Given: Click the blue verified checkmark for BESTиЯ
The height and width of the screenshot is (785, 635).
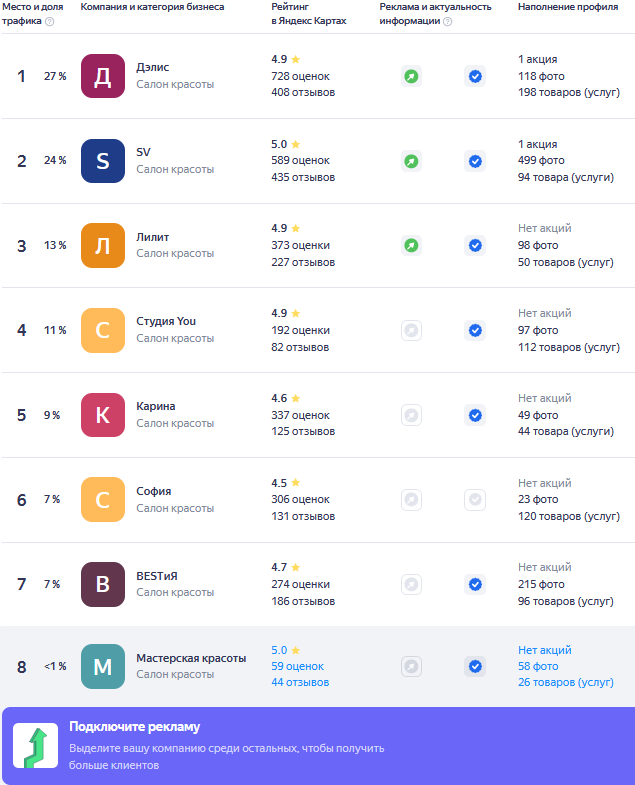Looking at the screenshot, I should 475,584.
